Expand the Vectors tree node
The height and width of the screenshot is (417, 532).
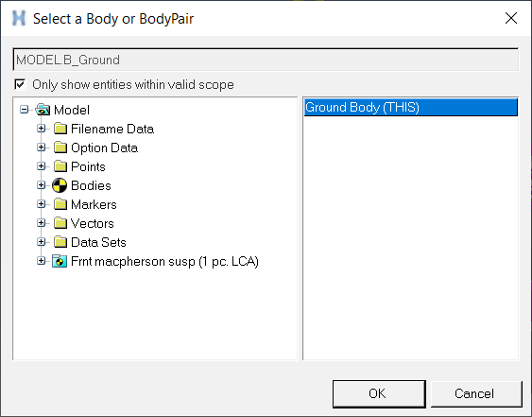click(41, 223)
